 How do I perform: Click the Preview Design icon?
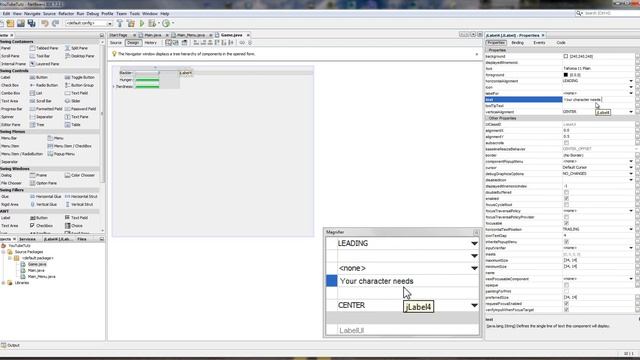[x=184, y=42]
